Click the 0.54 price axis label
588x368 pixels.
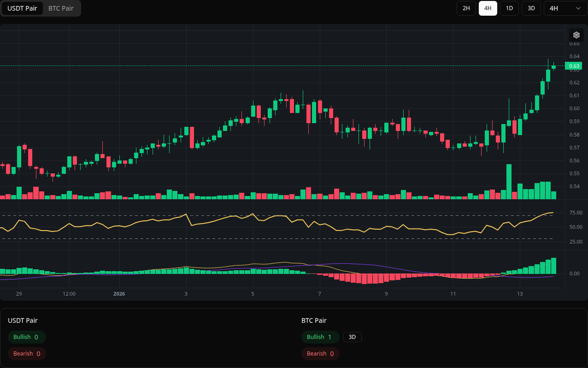(x=574, y=186)
